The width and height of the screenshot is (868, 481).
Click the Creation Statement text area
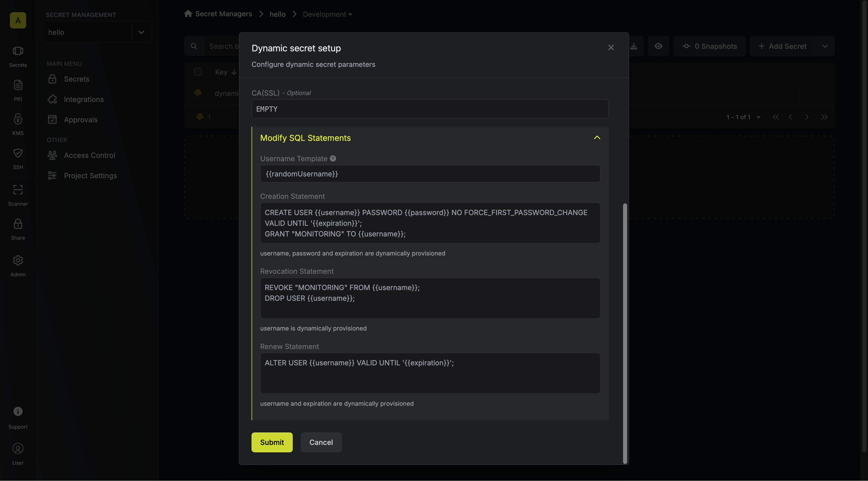point(430,223)
